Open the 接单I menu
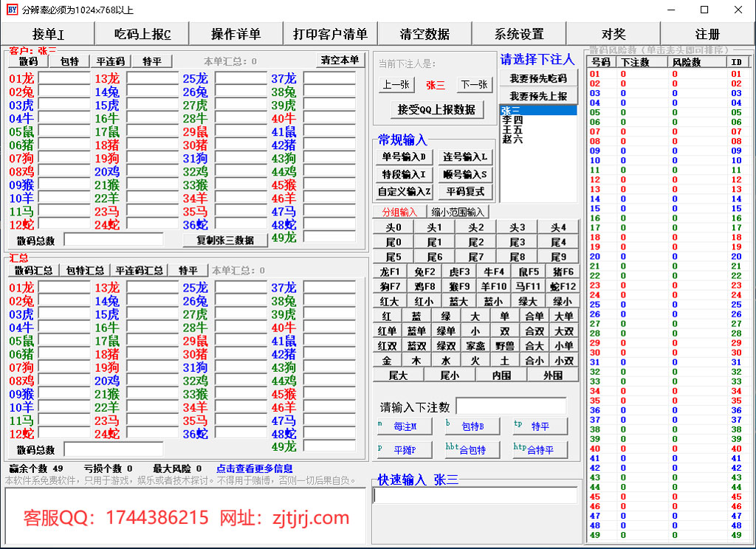The height and width of the screenshot is (549, 756). (x=48, y=34)
